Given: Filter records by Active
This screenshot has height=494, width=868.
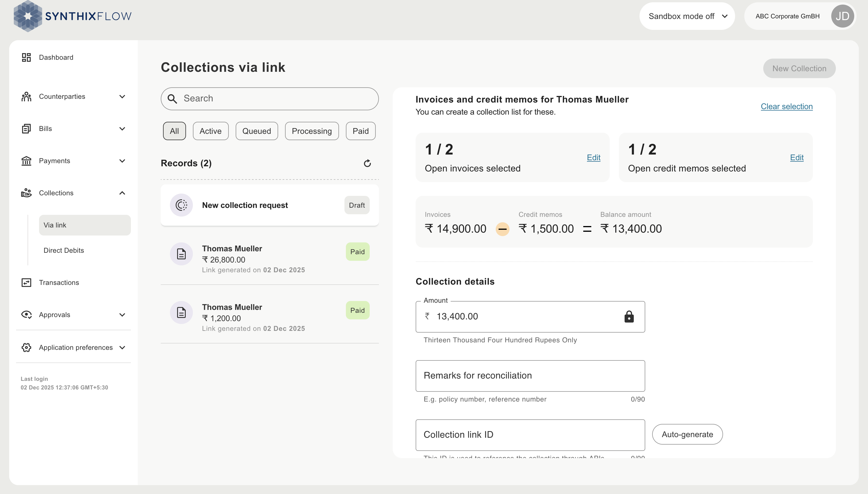Looking at the screenshot, I should 211,131.
